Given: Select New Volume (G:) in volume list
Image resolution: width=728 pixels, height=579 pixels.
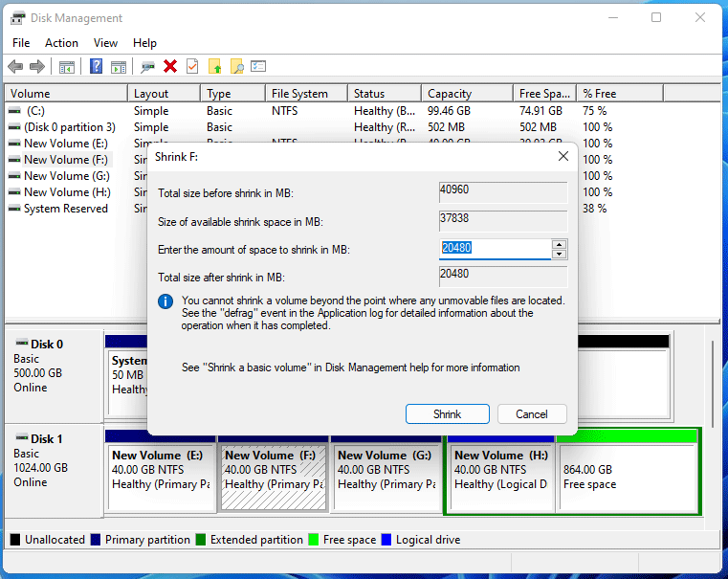Looking at the screenshot, I should point(66,176).
